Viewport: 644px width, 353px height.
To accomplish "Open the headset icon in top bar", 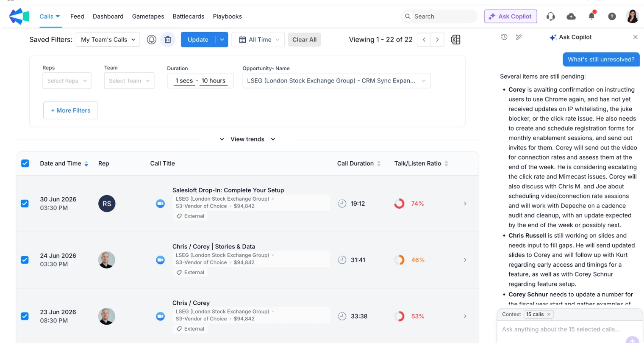I will (551, 17).
